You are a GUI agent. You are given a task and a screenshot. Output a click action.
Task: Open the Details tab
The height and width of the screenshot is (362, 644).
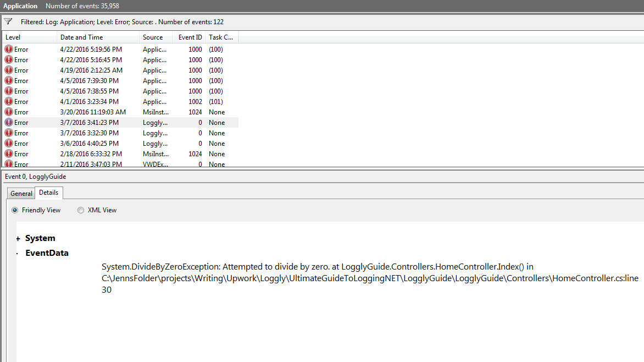pos(49,193)
